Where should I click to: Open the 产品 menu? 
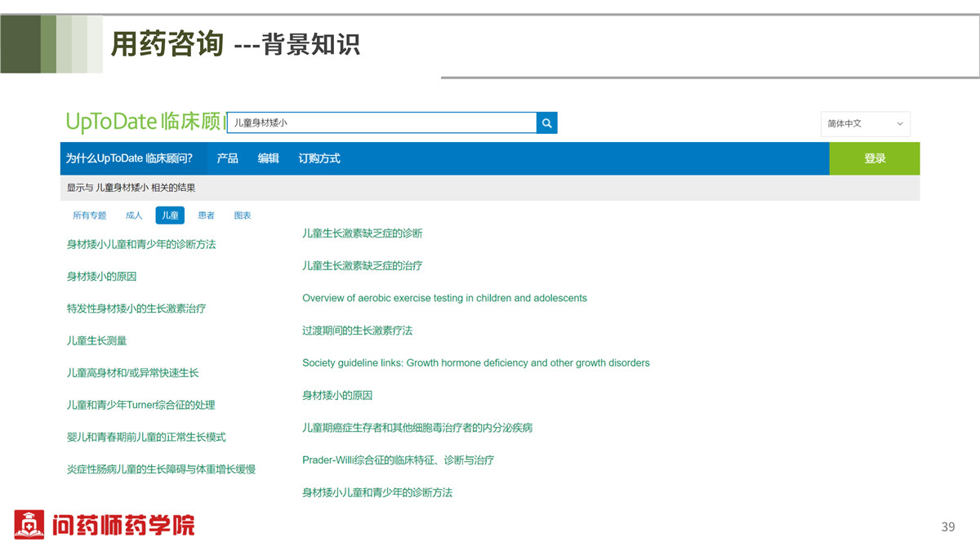click(x=227, y=158)
